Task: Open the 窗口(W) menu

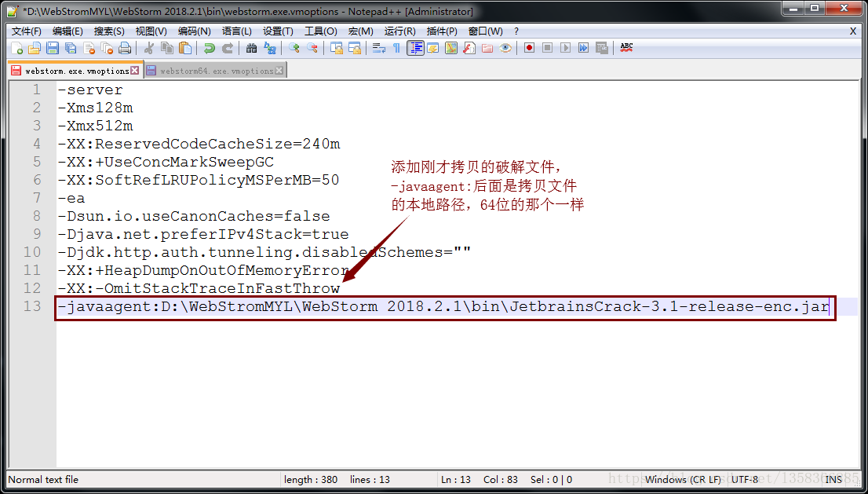Action: click(x=486, y=31)
